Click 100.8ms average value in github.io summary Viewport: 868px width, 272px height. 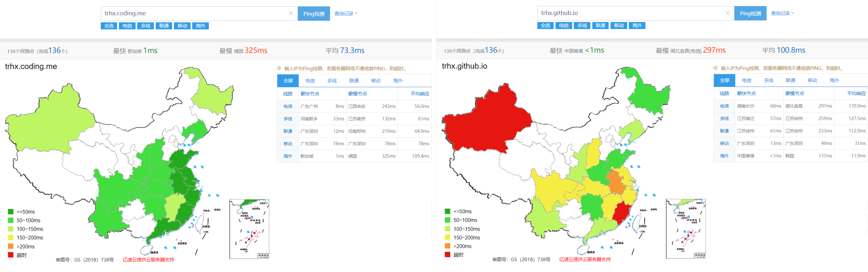791,50
